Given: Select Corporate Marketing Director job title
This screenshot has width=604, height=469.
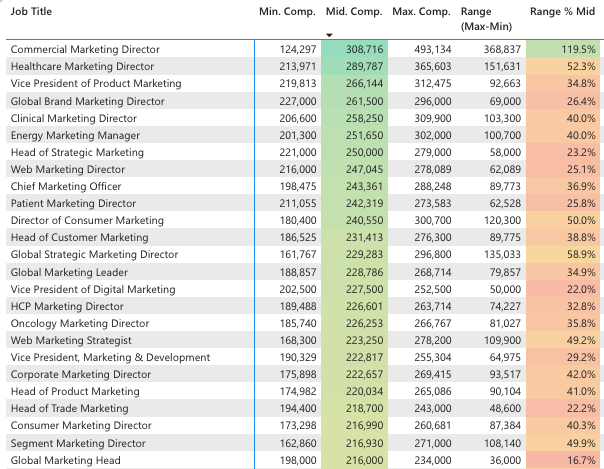Looking at the screenshot, I should 81,374.
